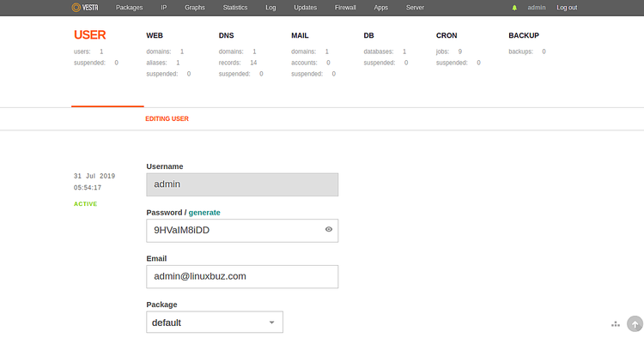Open Packages in top menu
Image resolution: width=644 pixels, height=338 pixels.
tap(129, 8)
